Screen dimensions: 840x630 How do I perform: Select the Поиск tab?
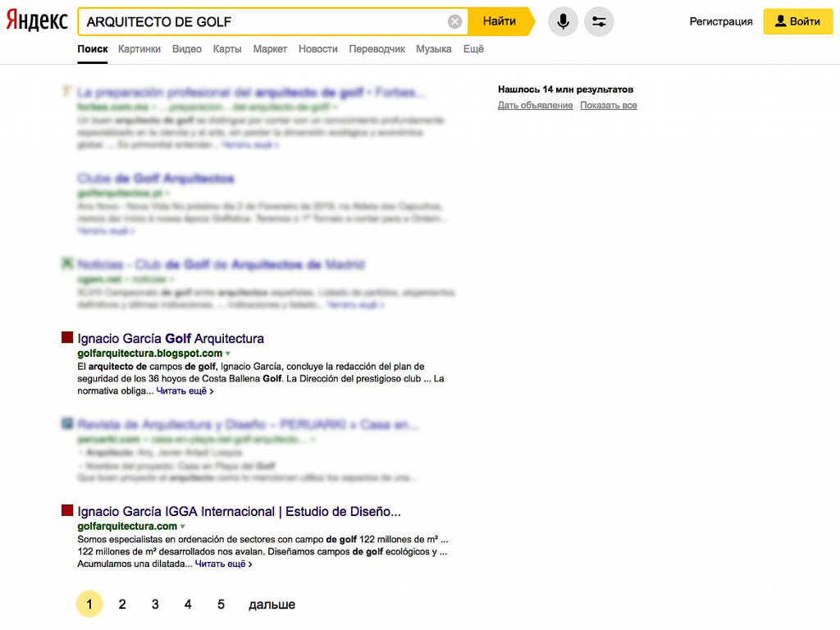93,49
